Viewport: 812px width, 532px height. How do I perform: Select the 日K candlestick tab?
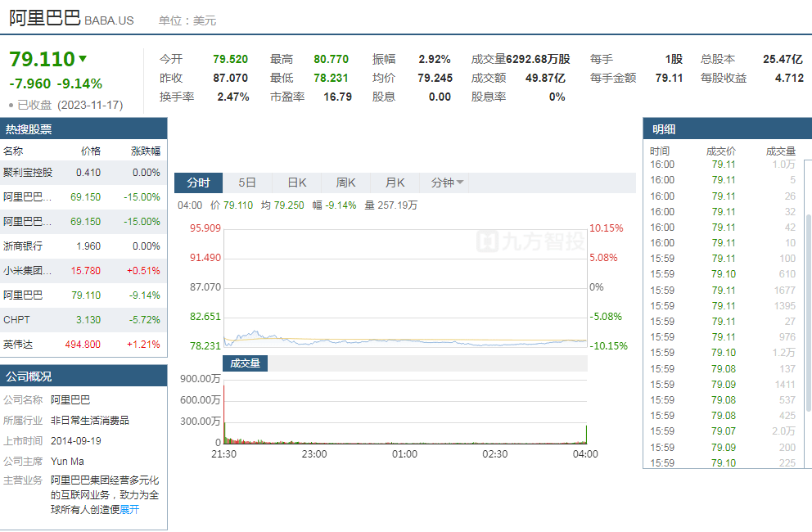click(296, 183)
